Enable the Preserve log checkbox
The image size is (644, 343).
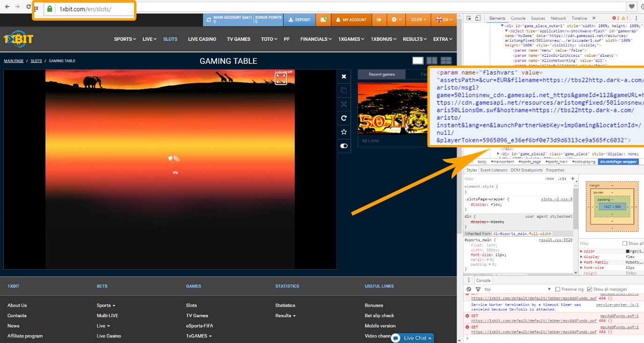(x=558, y=290)
